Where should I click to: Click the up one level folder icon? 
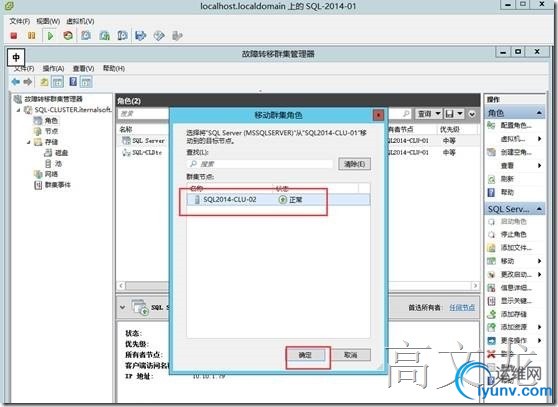[x=44, y=82]
